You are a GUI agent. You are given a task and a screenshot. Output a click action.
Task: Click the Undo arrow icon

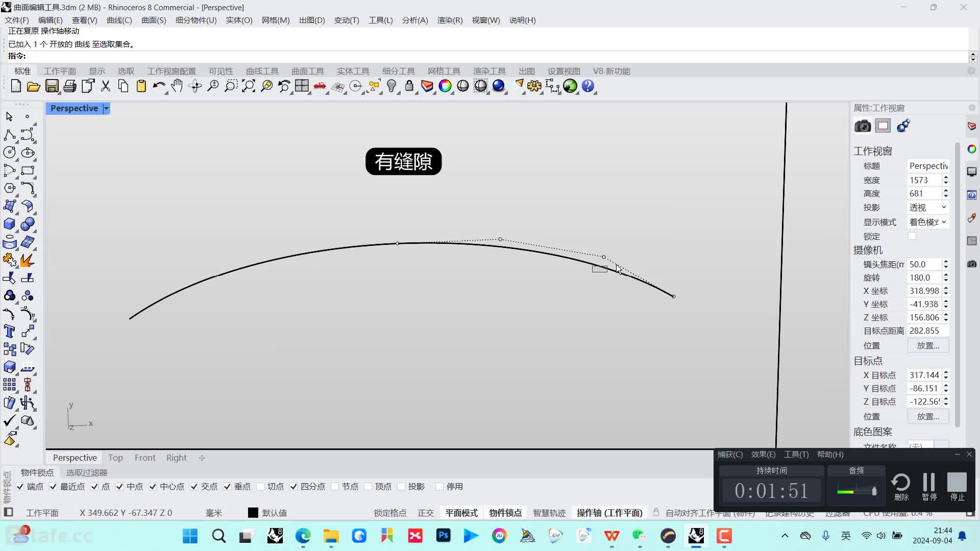[x=159, y=86]
